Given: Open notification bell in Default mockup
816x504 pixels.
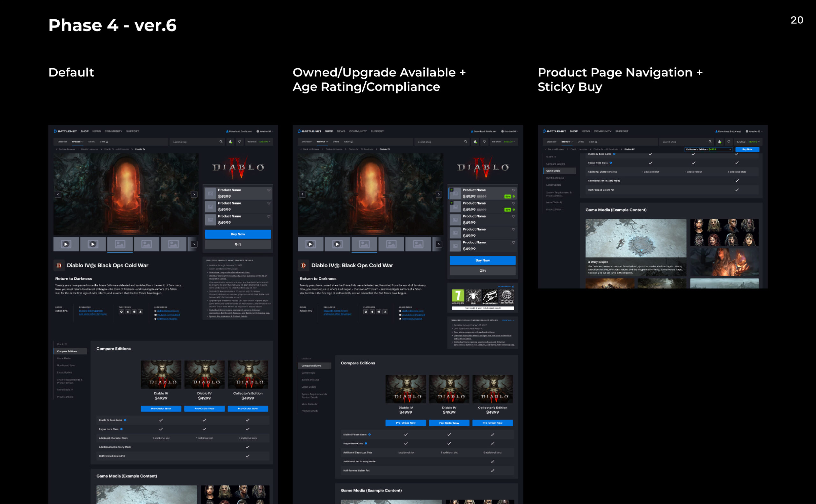Looking at the screenshot, I should (x=230, y=142).
